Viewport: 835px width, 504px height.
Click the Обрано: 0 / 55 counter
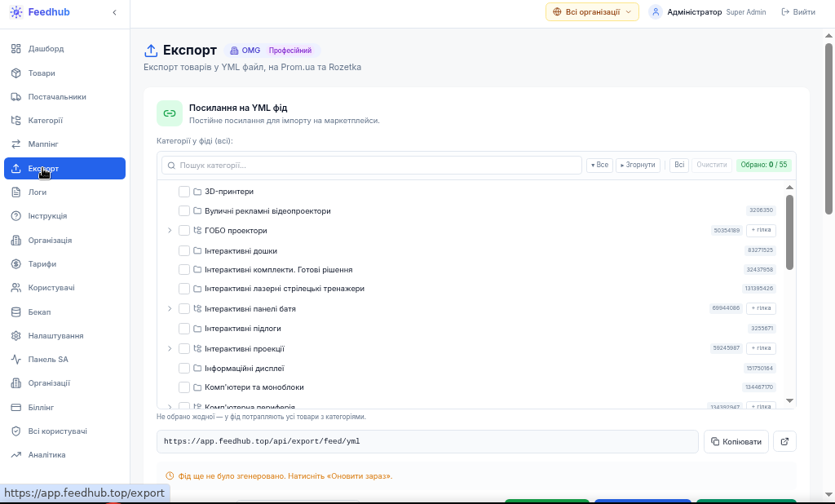point(763,166)
